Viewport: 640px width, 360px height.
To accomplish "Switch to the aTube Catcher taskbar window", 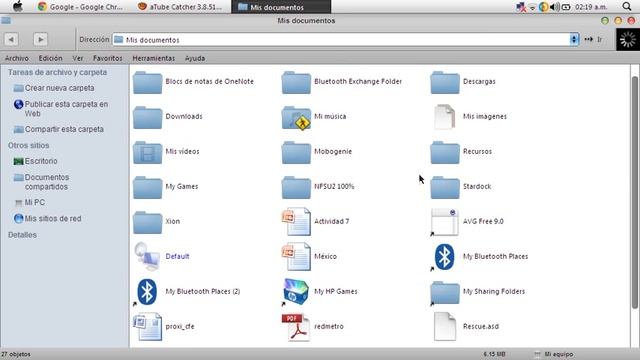I will [180, 7].
